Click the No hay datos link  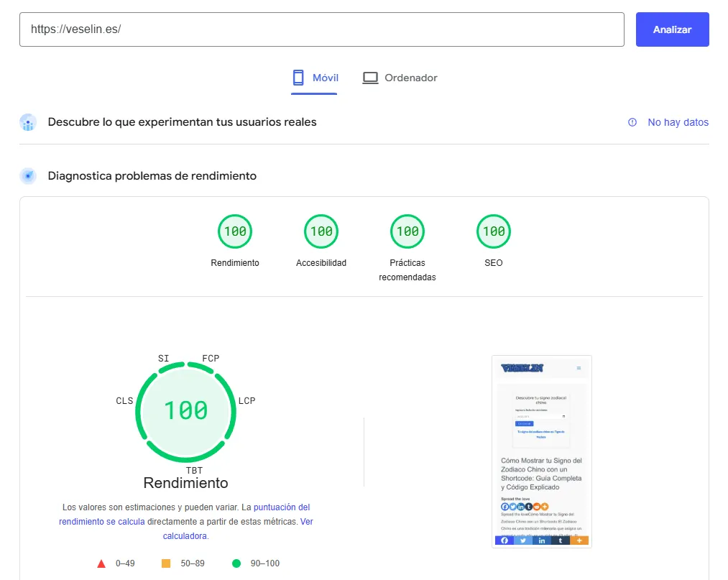678,122
